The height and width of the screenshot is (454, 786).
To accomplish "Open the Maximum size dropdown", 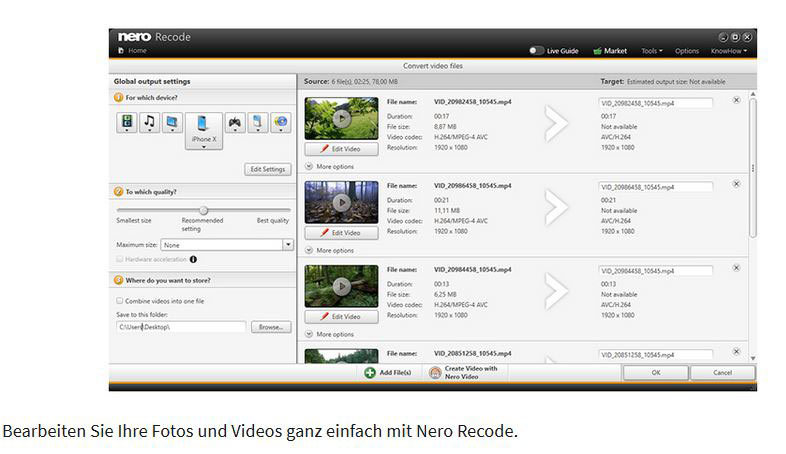I will coord(288,245).
